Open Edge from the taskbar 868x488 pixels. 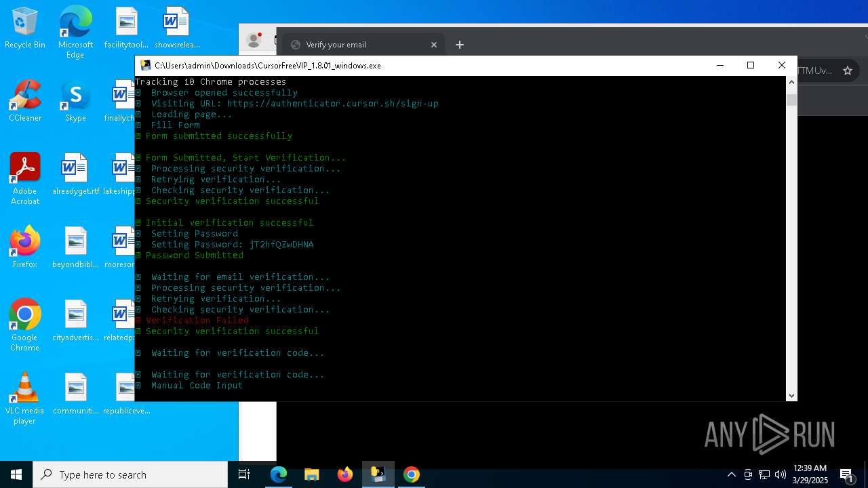coord(279,474)
